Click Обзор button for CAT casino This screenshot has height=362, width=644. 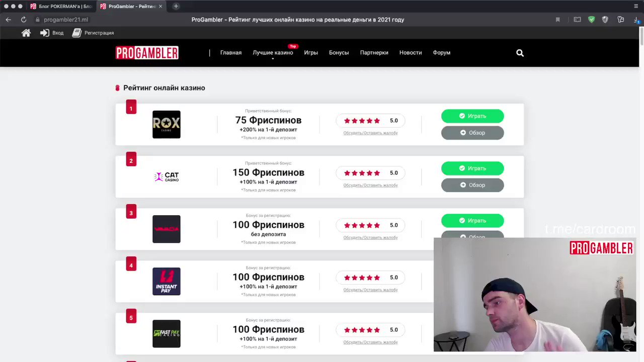click(472, 185)
